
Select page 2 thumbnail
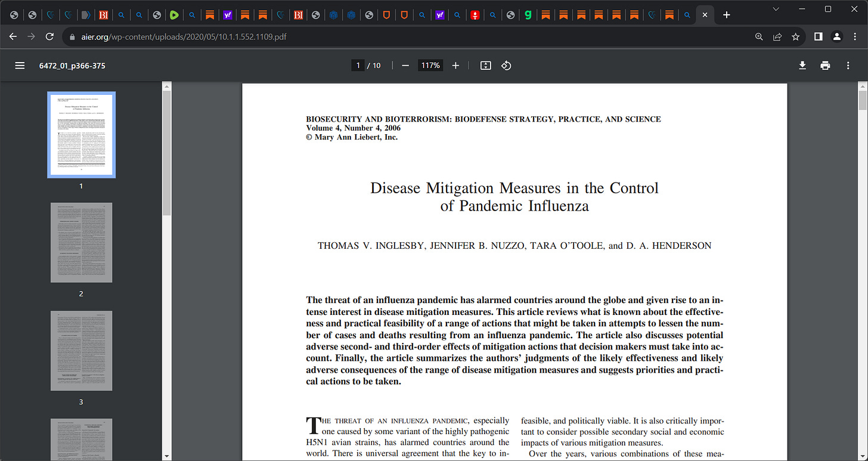pos(81,243)
